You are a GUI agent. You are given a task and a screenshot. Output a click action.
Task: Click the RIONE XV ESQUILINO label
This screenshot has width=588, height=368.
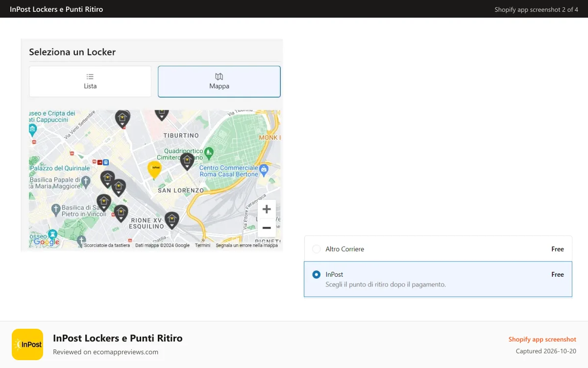pyautogui.click(x=147, y=223)
